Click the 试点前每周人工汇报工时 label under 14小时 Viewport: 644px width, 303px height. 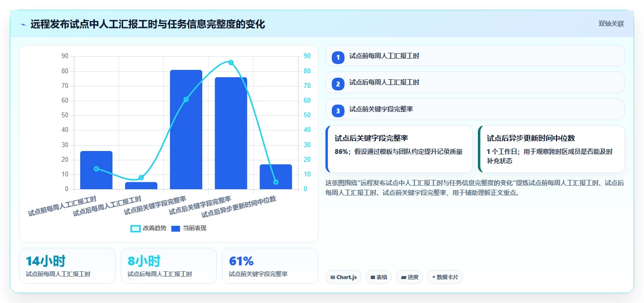point(58,274)
